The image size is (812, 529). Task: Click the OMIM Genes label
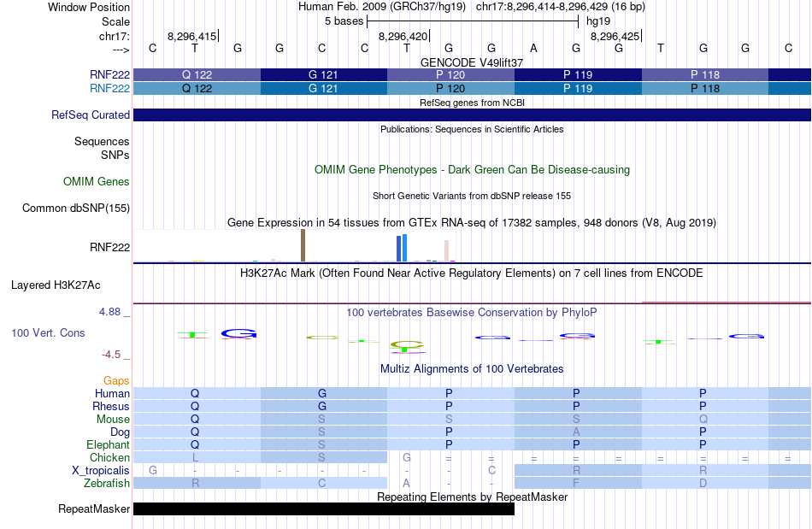coord(97,182)
